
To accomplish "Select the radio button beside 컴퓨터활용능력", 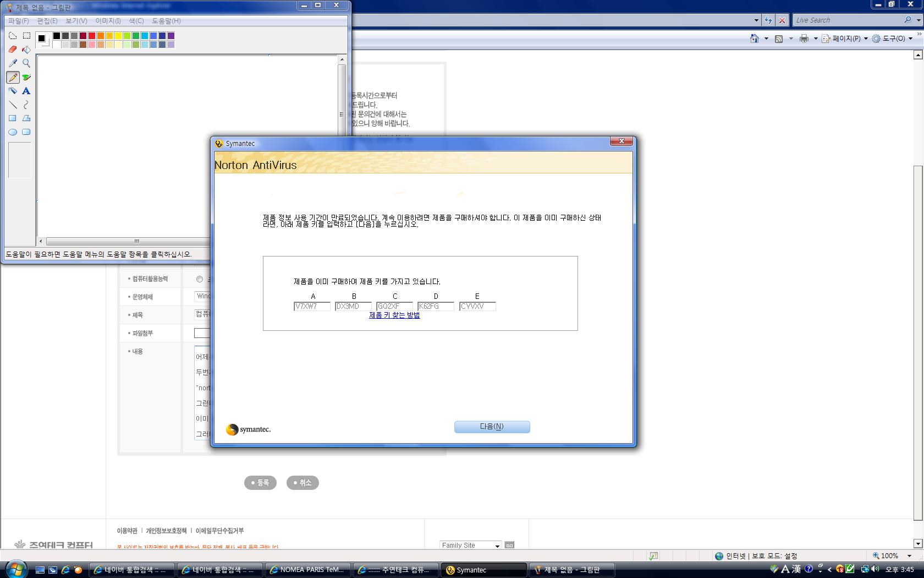I will point(200,279).
